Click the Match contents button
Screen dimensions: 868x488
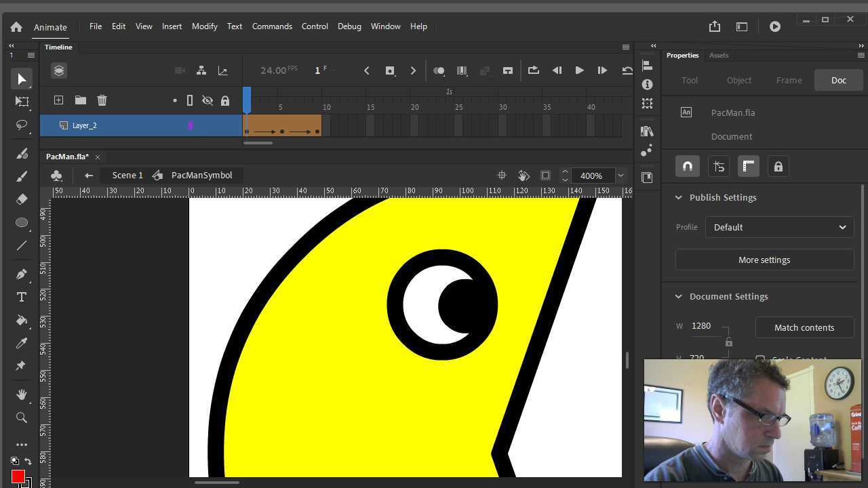coord(804,327)
